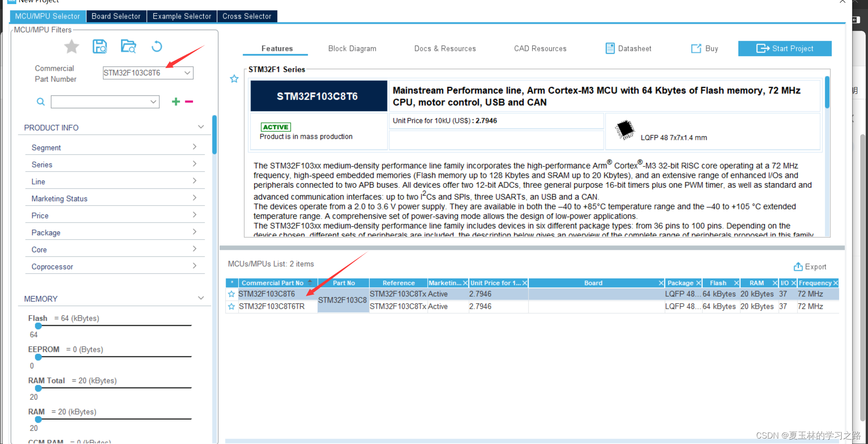868x444 pixels.
Task: Sort by Part No column header
Action: pos(344,283)
